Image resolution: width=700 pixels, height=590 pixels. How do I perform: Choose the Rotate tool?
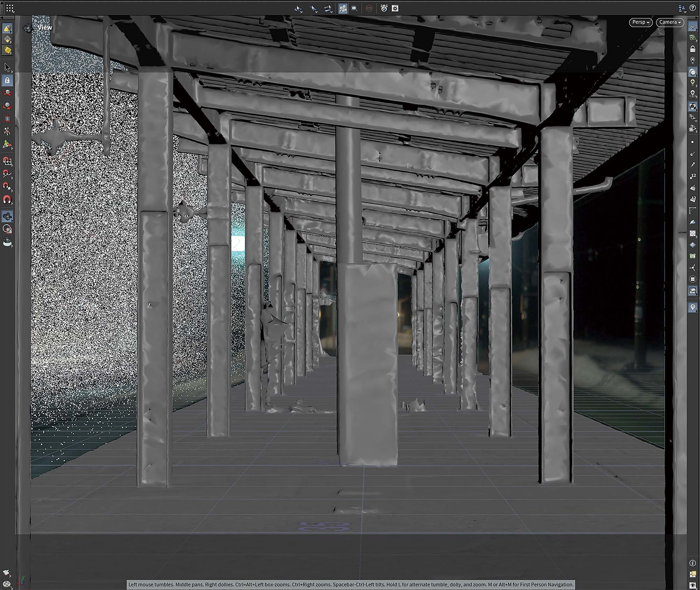pos(7,106)
